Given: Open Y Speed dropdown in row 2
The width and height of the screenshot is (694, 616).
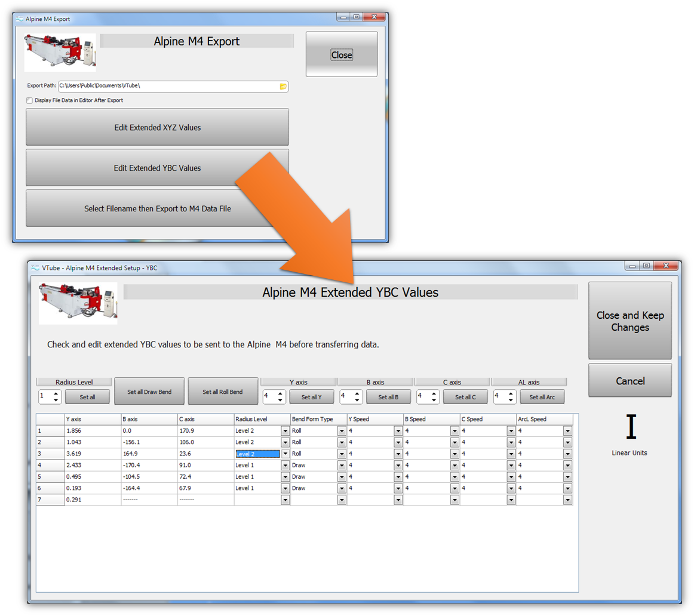Looking at the screenshot, I should point(398,442).
